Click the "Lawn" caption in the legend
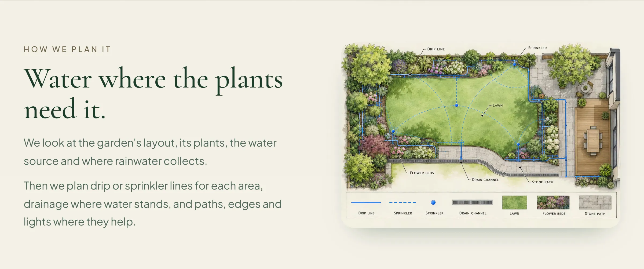The height and width of the screenshot is (269, 644). (x=514, y=213)
